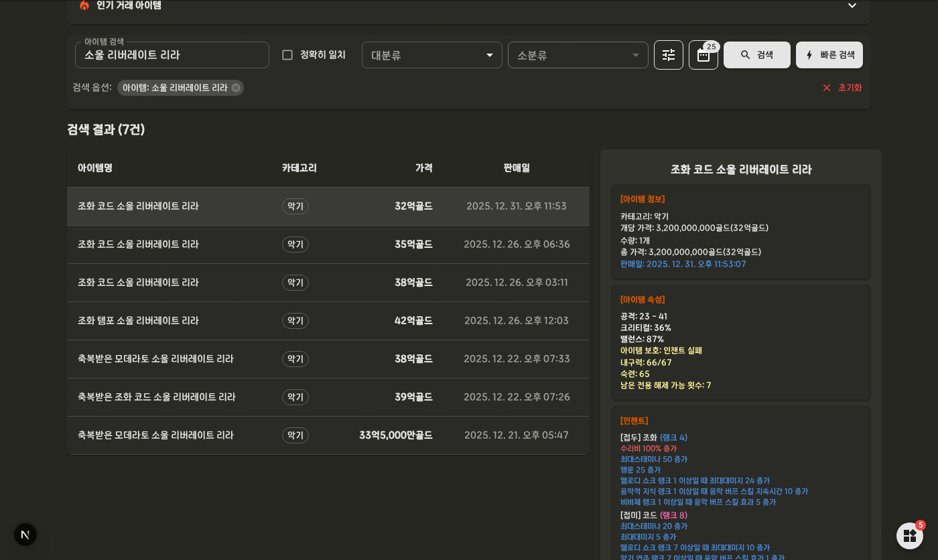
Task: Click the [아이템 속성] section heading
Action: coord(643,299)
